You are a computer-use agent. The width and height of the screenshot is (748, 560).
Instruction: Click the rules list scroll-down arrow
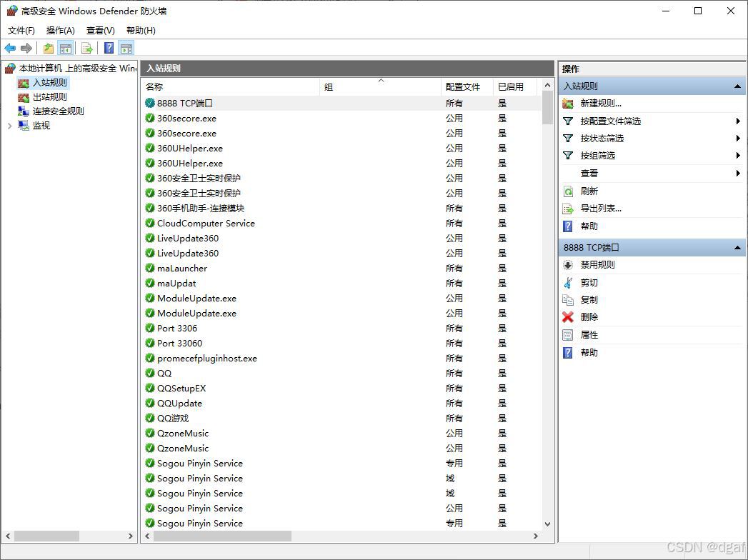(547, 524)
